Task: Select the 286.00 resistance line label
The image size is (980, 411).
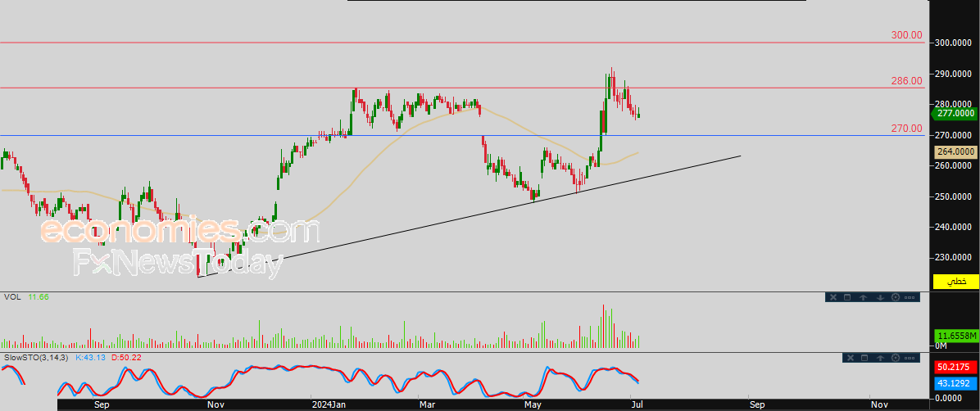Action: coord(907,80)
